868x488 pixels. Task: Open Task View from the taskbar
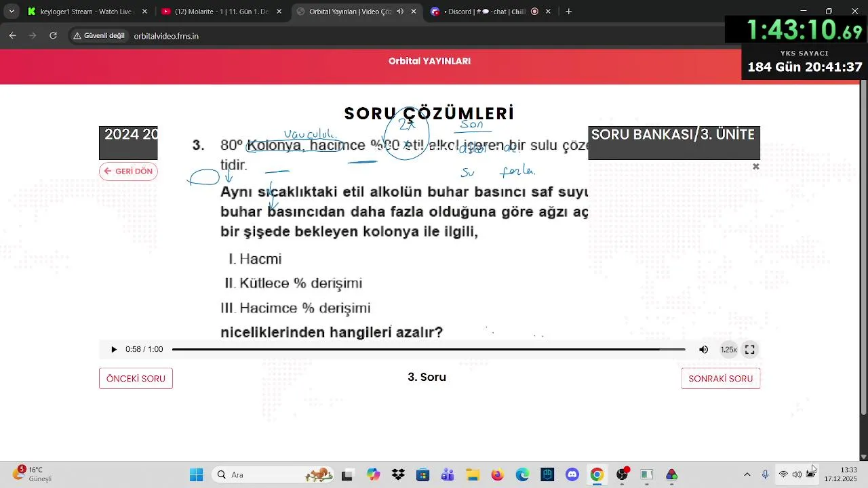(x=347, y=474)
